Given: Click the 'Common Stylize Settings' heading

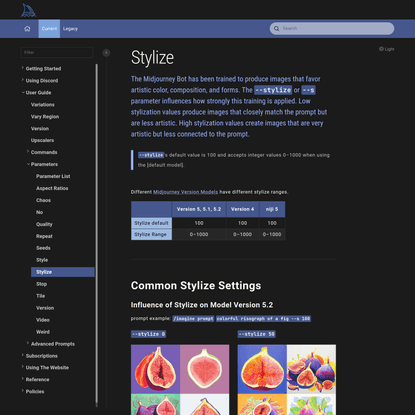Looking at the screenshot, I should (196, 286).
